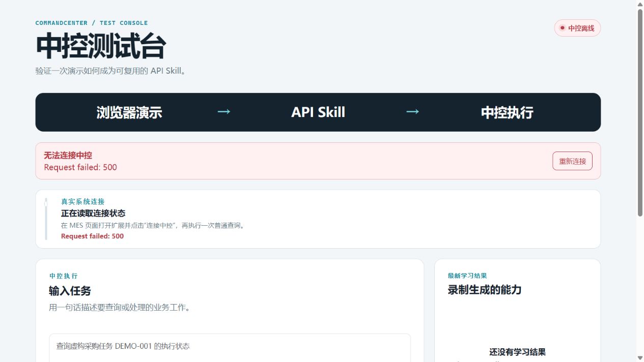Click the 中控执行 step label in the dark banner
The image size is (644, 362).
507,112
